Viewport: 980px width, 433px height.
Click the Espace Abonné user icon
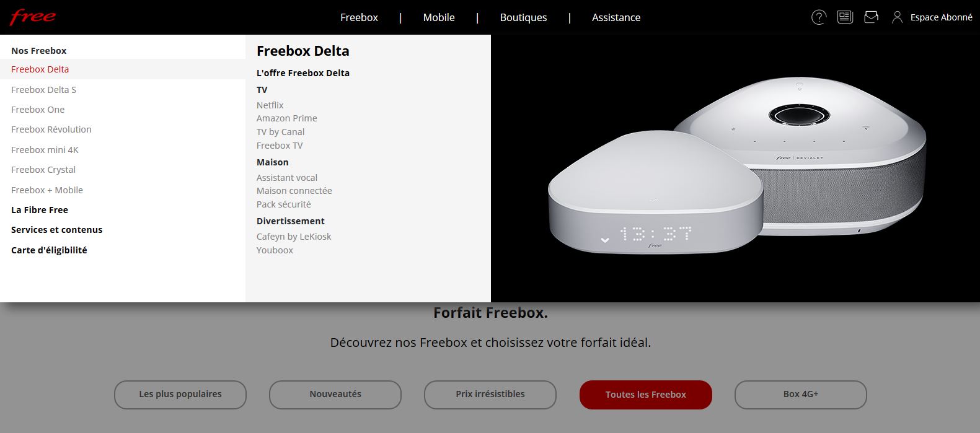pyautogui.click(x=897, y=17)
